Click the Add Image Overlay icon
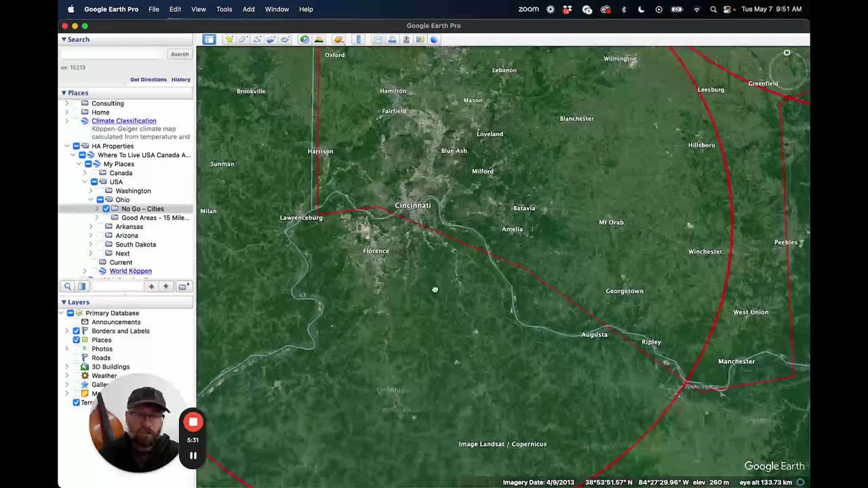Screen dimensions: 868x488 (271, 39)
